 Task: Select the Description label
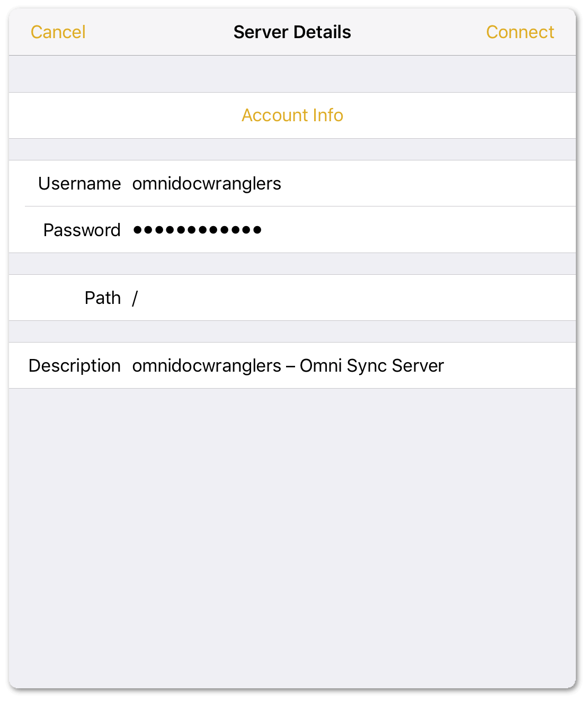click(75, 366)
